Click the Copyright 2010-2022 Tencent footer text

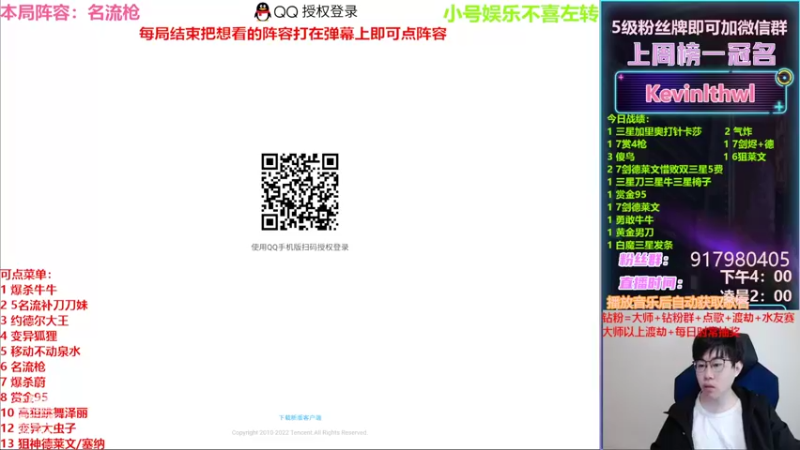(299, 432)
